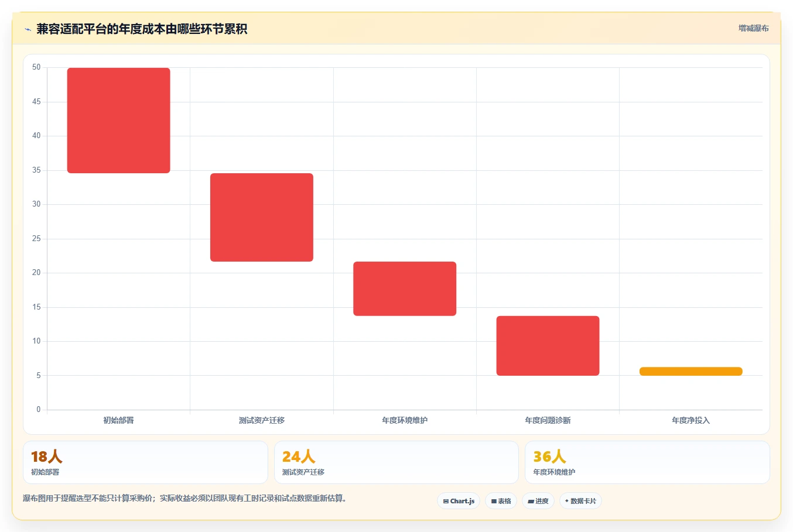Select the 数据卡片 chip
Screen dimensions: 793x532
[580, 501]
